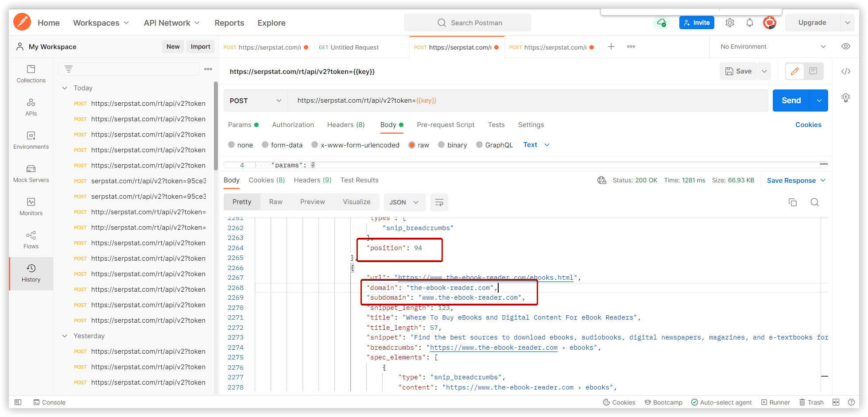Collapse the Yesterday history group
Screen dimensions: 868x417
[x=65, y=336]
